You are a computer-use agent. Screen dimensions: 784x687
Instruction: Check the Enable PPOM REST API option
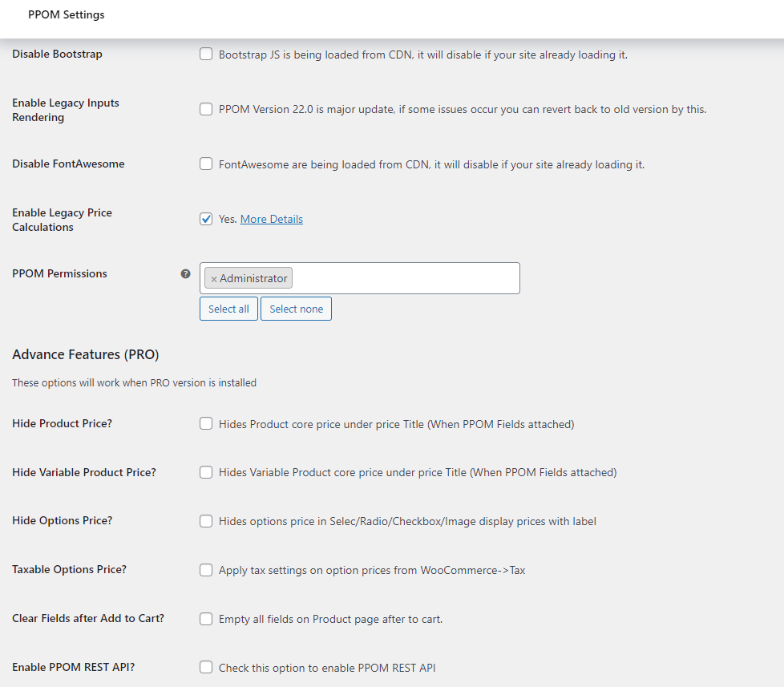[206, 668]
